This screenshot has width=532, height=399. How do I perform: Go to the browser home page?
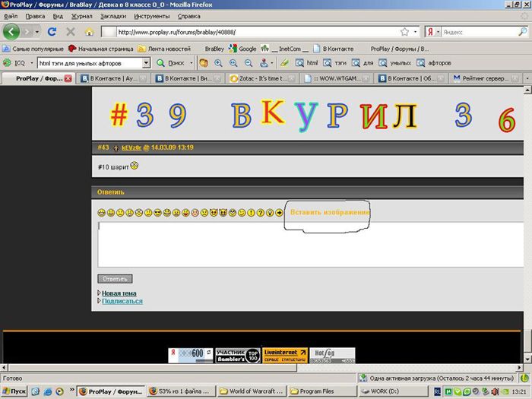[x=89, y=32]
